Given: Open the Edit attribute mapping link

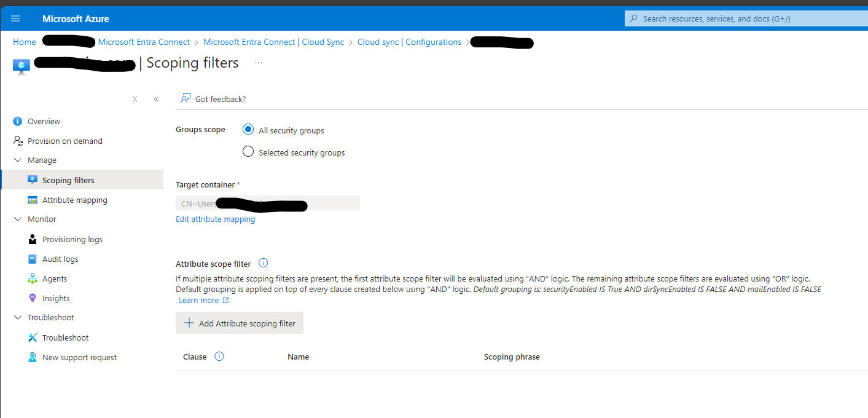Looking at the screenshot, I should click(x=216, y=219).
